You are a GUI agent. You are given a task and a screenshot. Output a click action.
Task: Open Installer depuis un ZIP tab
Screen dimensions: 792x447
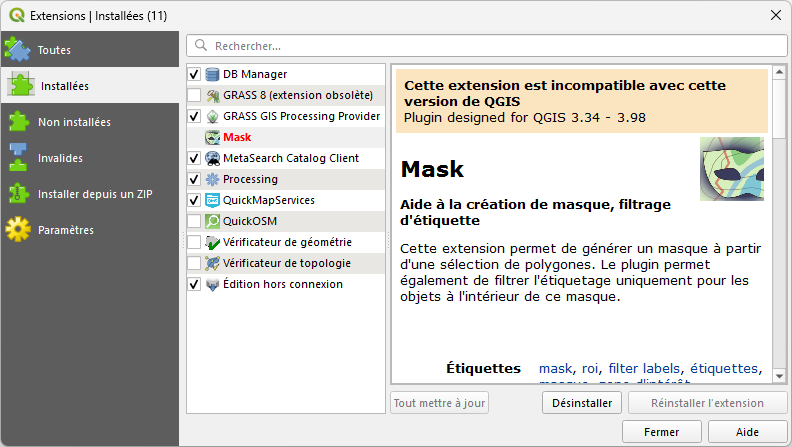(x=90, y=194)
